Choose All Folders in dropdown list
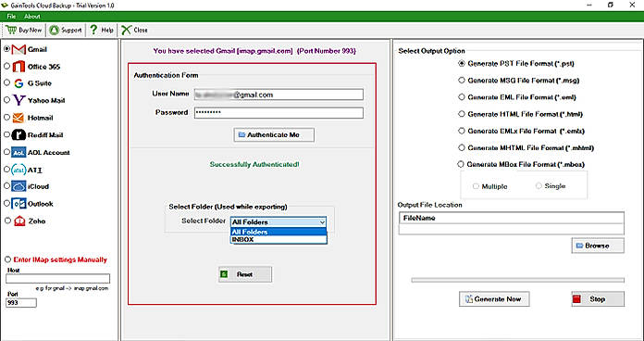This screenshot has height=341, width=644. pos(279,232)
